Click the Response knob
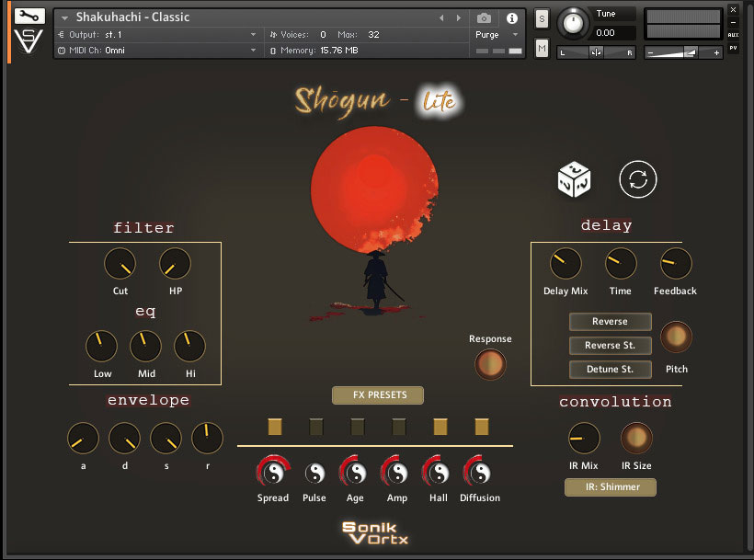Viewport: 754px width, 560px height. (x=490, y=364)
